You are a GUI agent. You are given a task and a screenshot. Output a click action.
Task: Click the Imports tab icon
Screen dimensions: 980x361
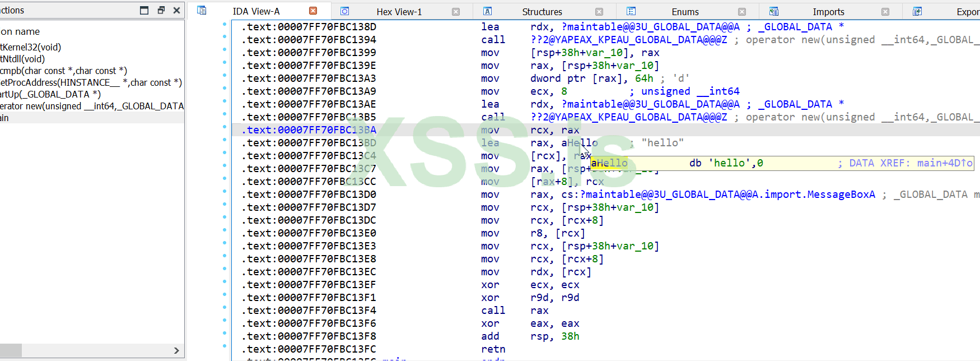[x=774, y=11]
